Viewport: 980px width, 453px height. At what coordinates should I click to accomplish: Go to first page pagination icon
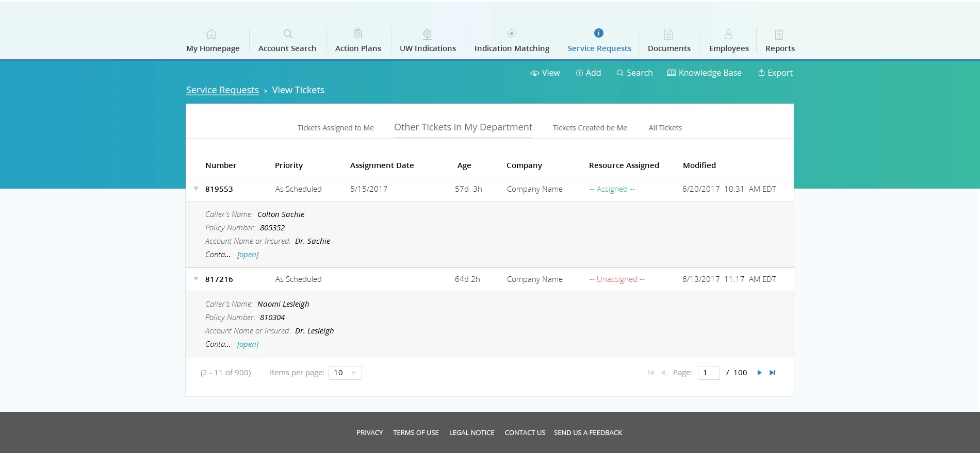point(651,373)
